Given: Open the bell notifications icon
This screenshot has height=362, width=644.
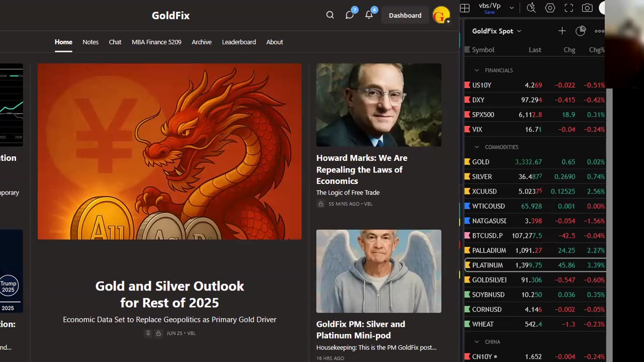Looking at the screenshot, I should click(x=369, y=15).
